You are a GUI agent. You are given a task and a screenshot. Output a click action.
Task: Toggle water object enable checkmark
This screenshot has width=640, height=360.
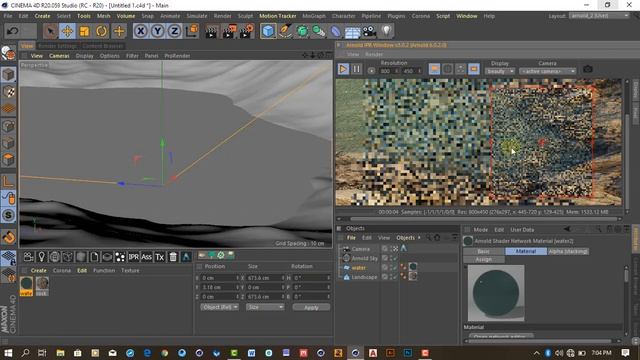click(395, 268)
